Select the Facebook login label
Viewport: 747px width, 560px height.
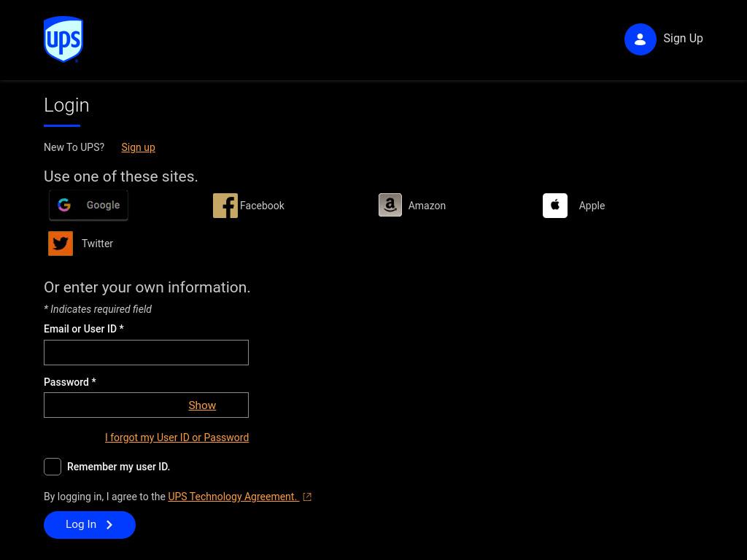click(x=262, y=206)
